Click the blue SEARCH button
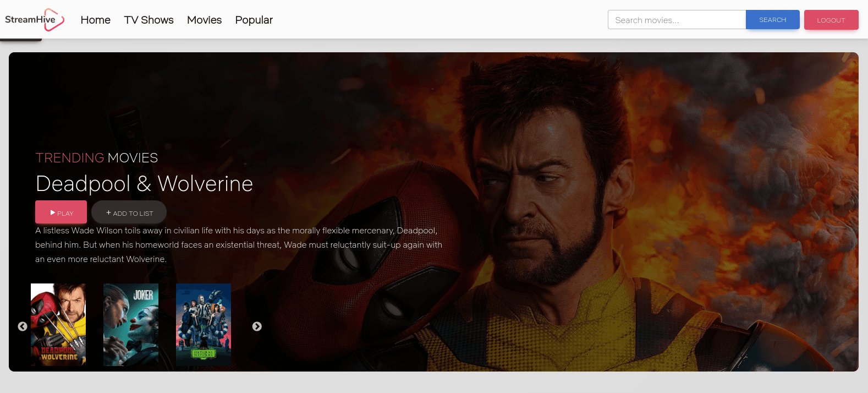The width and height of the screenshot is (868, 393). pos(773,20)
